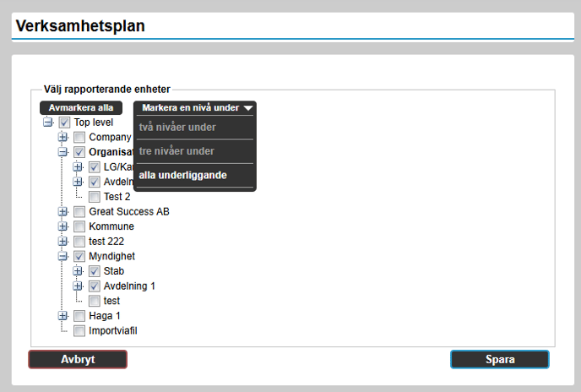Select the Top level label text
Image resolution: width=581 pixels, height=392 pixels.
coord(94,122)
